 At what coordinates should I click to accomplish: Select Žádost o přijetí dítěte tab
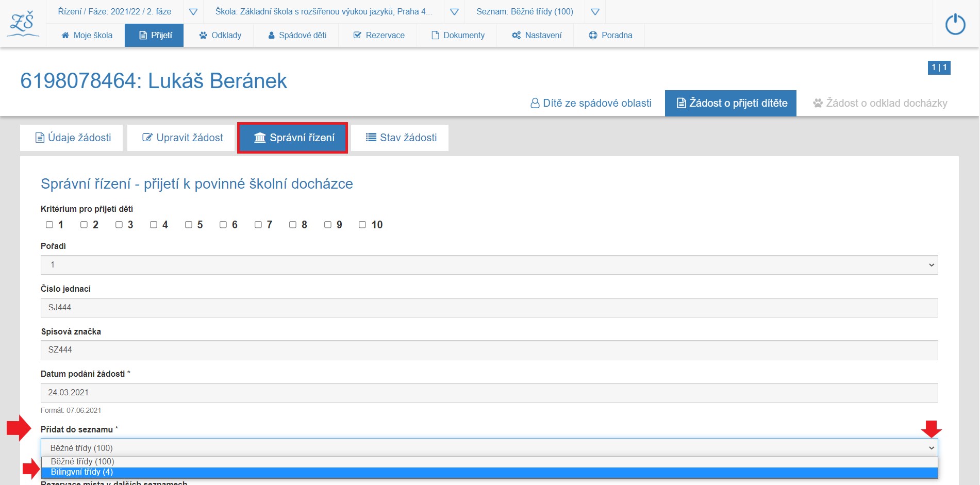730,103
